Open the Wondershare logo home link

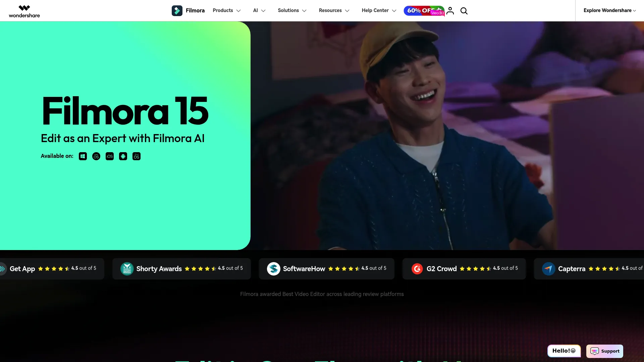pos(24,11)
